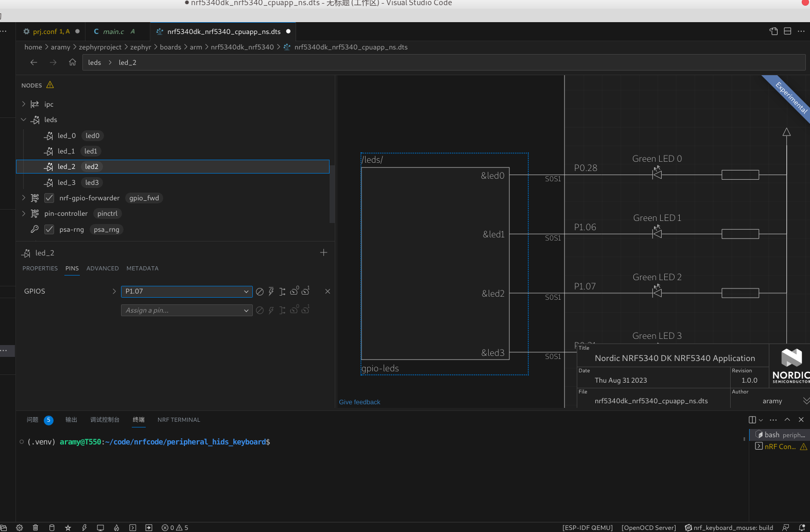Open the 问题 problems tab

32,420
